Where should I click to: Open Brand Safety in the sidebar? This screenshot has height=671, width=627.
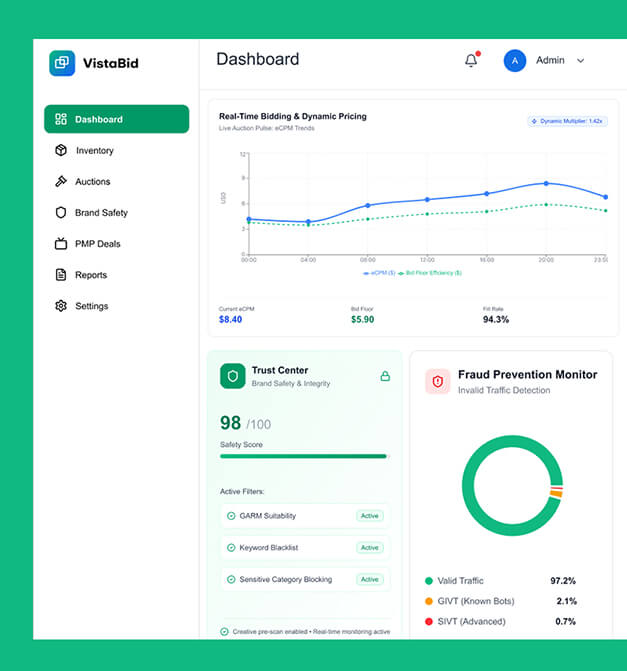(x=101, y=213)
